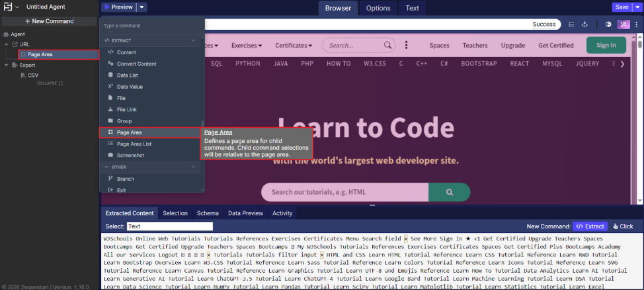The image size is (644, 290).
Task: Click the list icon beside Success status
Action: 571,24
